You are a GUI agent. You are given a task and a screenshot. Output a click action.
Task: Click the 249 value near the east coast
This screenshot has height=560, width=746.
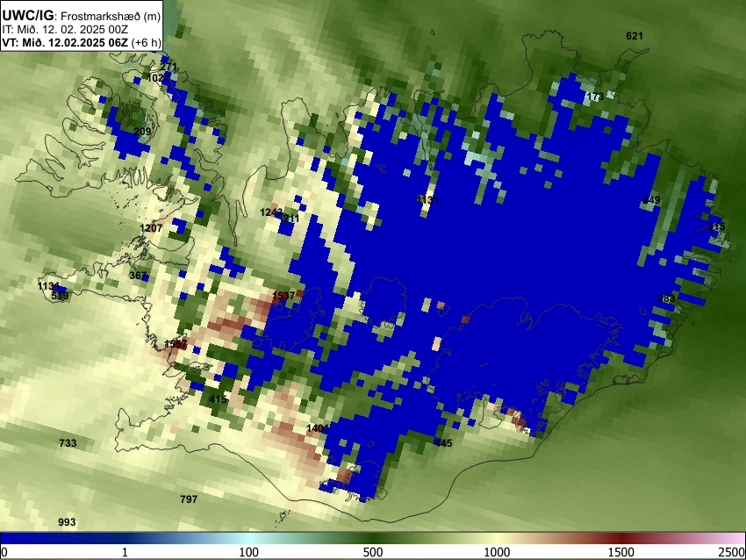pos(651,200)
